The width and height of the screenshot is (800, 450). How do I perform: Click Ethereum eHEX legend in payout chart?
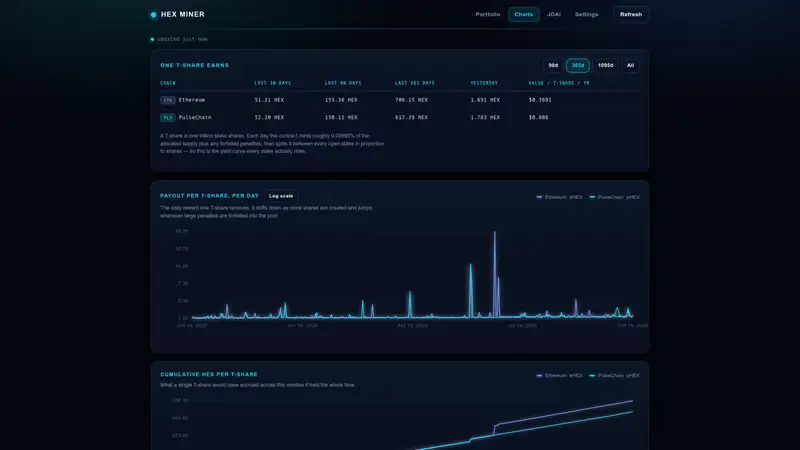[x=559, y=197]
